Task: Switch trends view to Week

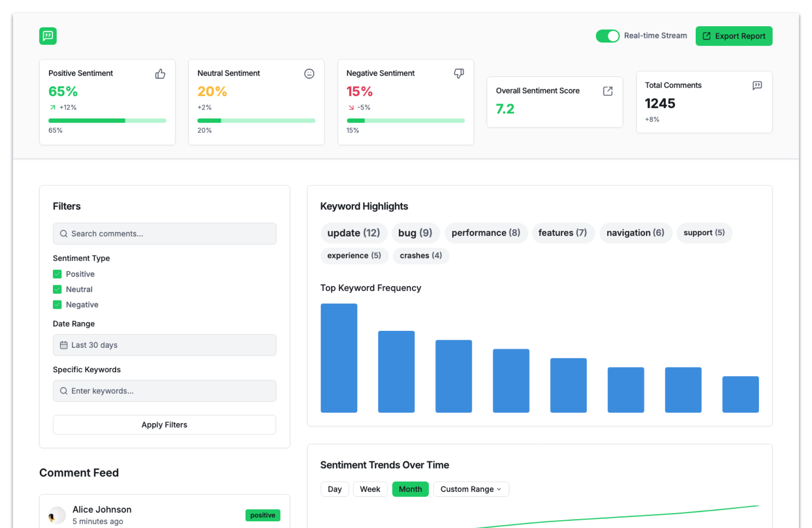Action: (x=370, y=489)
